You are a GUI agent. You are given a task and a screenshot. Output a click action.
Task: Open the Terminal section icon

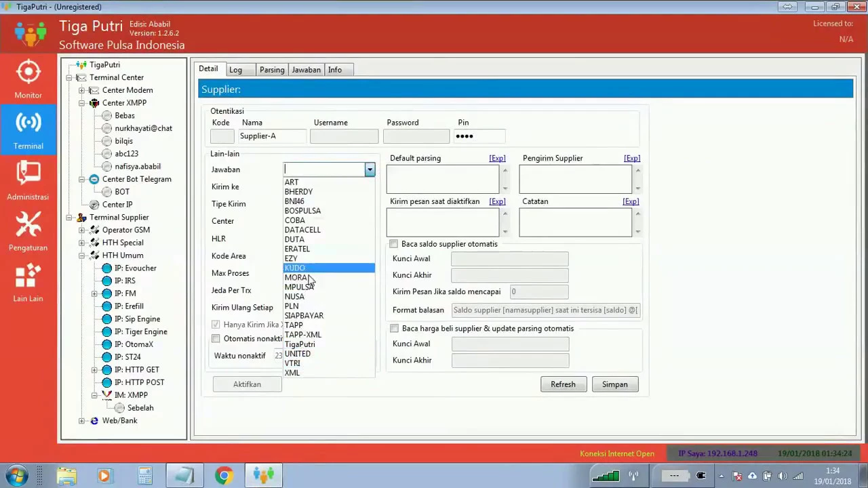28,123
